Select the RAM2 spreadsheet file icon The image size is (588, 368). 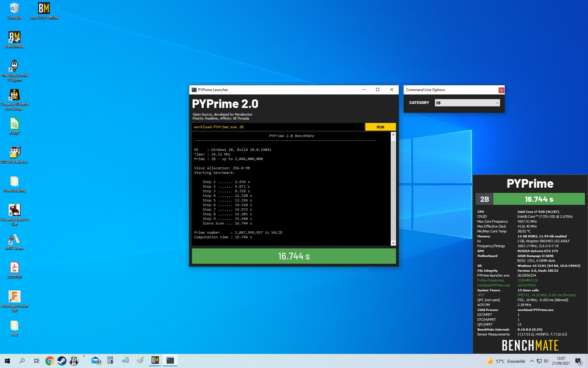(14, 126)
